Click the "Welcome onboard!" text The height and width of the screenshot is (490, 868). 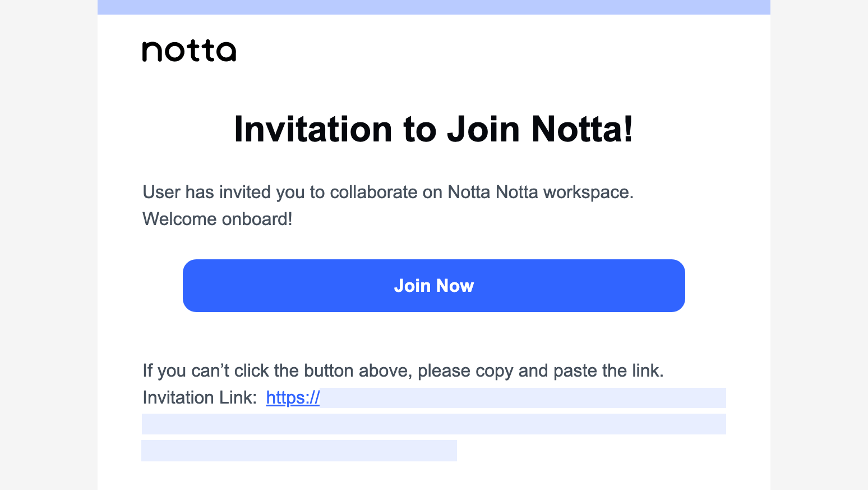(218, 219)
